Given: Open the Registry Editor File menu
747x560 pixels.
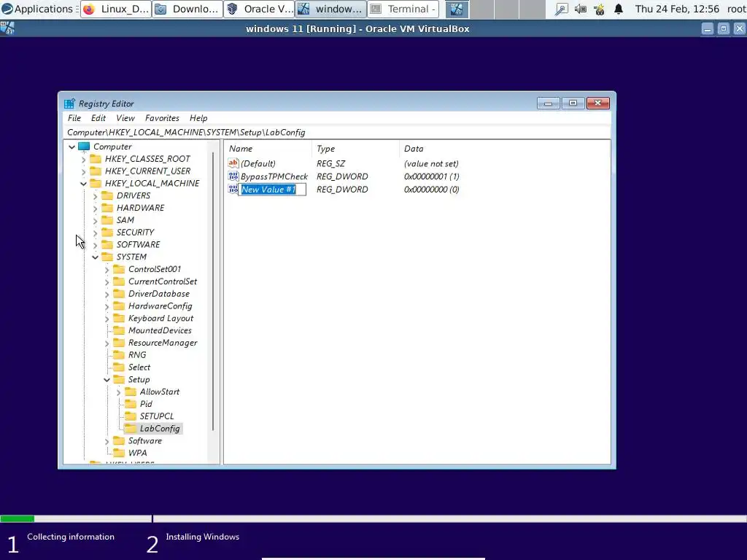Looking at the screenshot, I should click(x=74, y=118).
